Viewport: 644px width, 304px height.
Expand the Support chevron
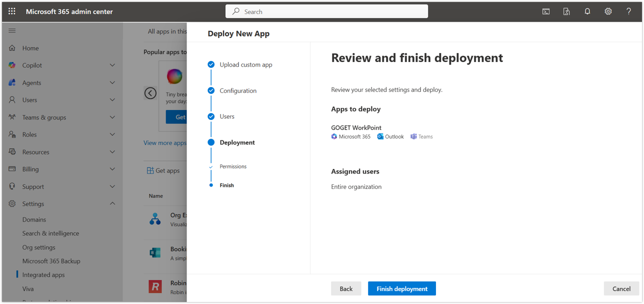112,186
